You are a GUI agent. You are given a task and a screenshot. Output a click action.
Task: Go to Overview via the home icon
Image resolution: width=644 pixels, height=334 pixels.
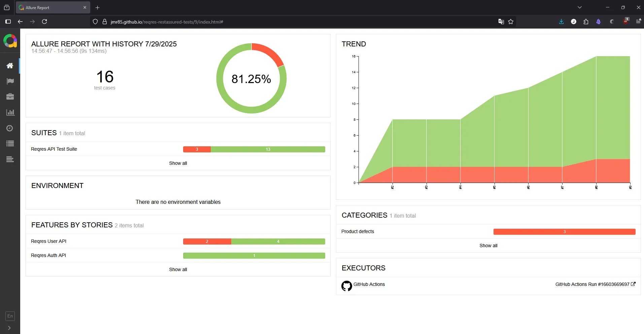(x=10, y=66)
